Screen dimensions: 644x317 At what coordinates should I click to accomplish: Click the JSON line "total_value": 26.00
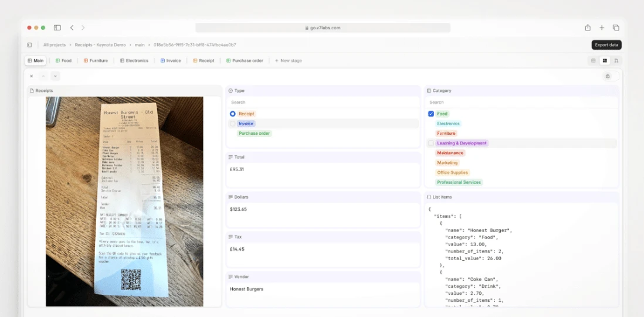coord(473,258)
